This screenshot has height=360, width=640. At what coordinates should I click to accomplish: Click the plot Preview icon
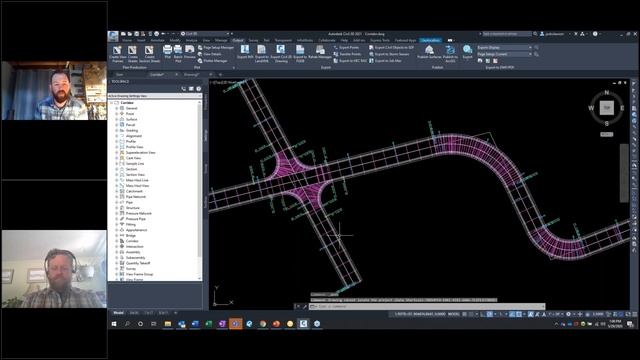[x=190, y=52]
